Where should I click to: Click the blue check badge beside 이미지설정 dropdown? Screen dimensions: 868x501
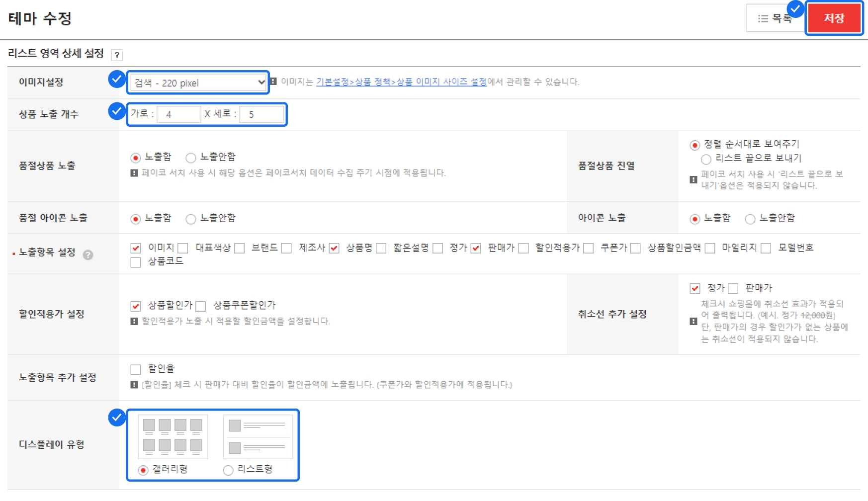[x=116, y=79]
